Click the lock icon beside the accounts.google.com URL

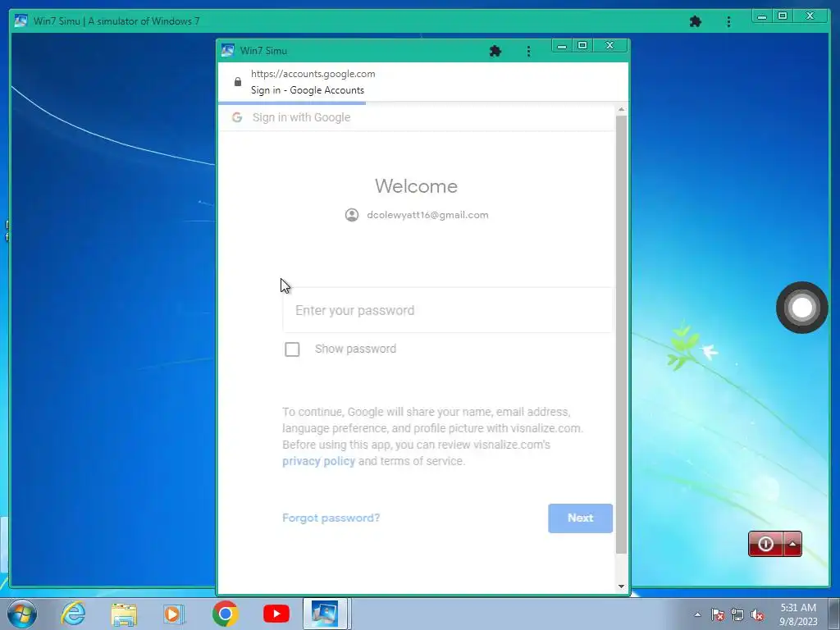(238, 81)
